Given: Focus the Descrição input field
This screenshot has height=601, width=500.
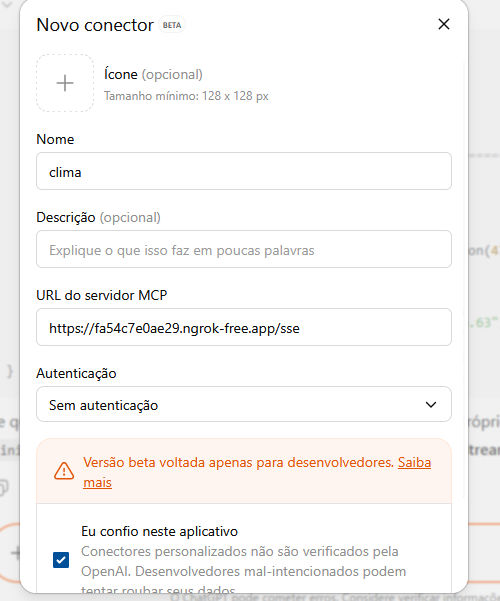Looking at the screenshot, I should [x=244, y=249].
